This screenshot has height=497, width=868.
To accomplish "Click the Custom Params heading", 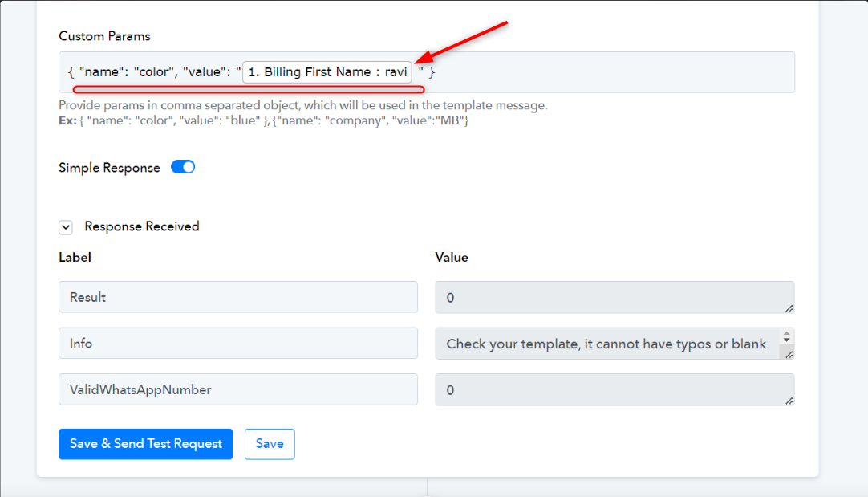I will tap(104, 36).
